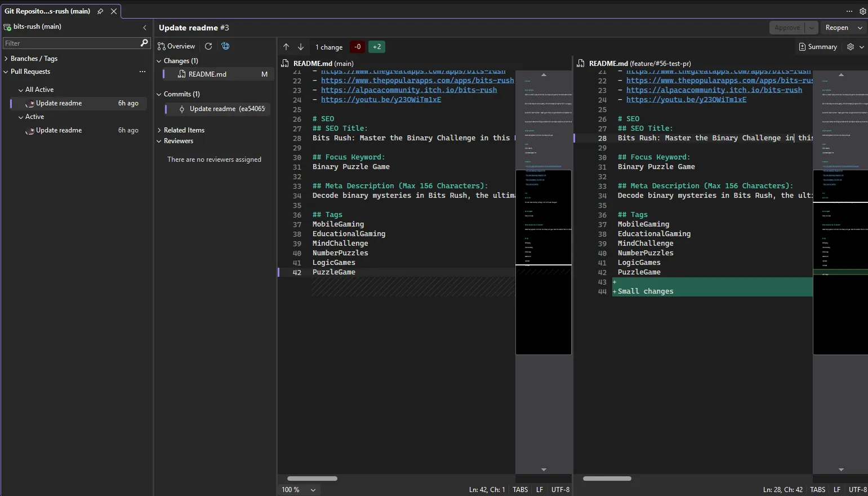The image size is (868, 496).
Task: Open thepopularapps.com link in left pane
Action: coord(417,81)
